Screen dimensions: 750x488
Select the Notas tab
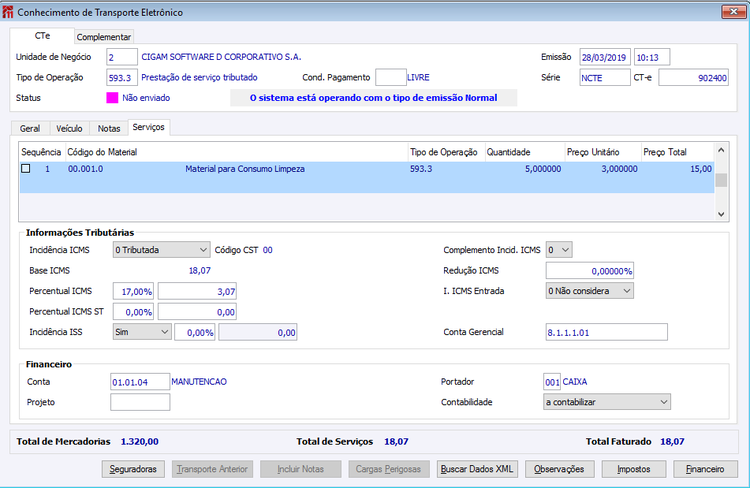108,129
